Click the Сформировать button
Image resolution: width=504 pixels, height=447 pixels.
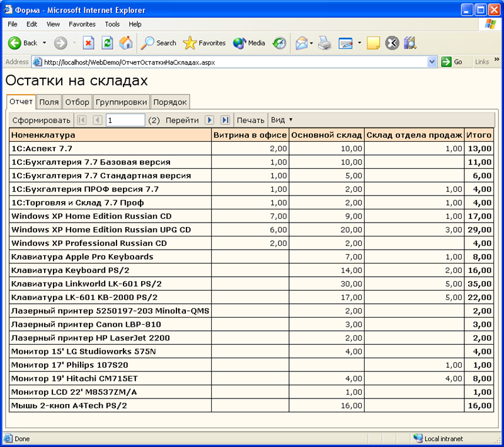[x=41, y=120]
